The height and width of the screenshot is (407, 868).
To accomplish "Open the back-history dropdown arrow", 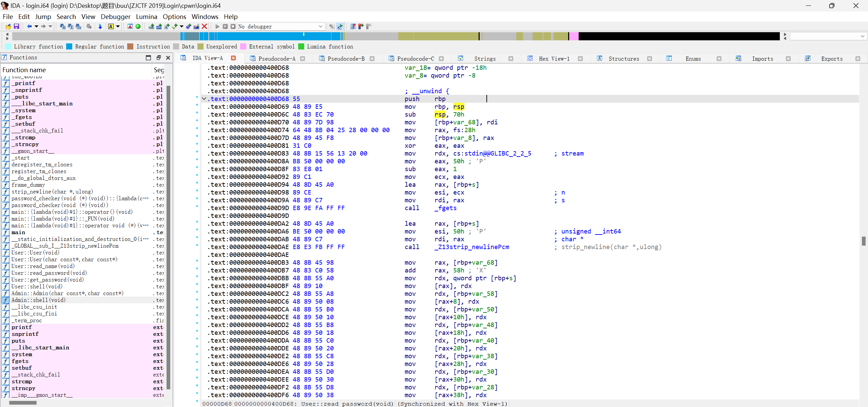I will tap(36, 26).
